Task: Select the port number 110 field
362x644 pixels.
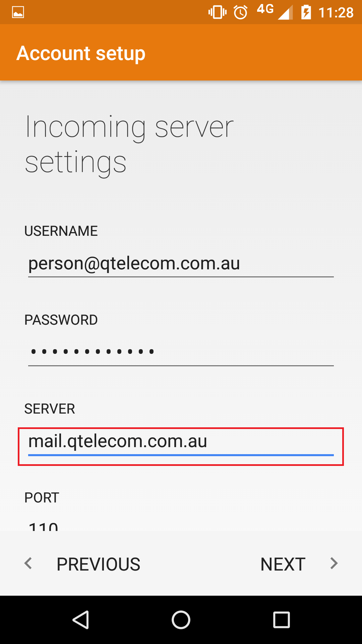Action: (181, 525)
